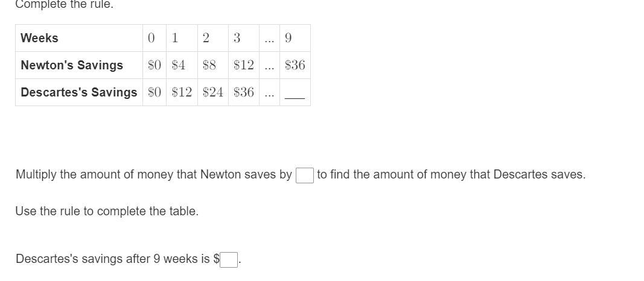
Task: Select the $8 cell in Newton's row
Action: pyautogui.click(x=212, y=65)
